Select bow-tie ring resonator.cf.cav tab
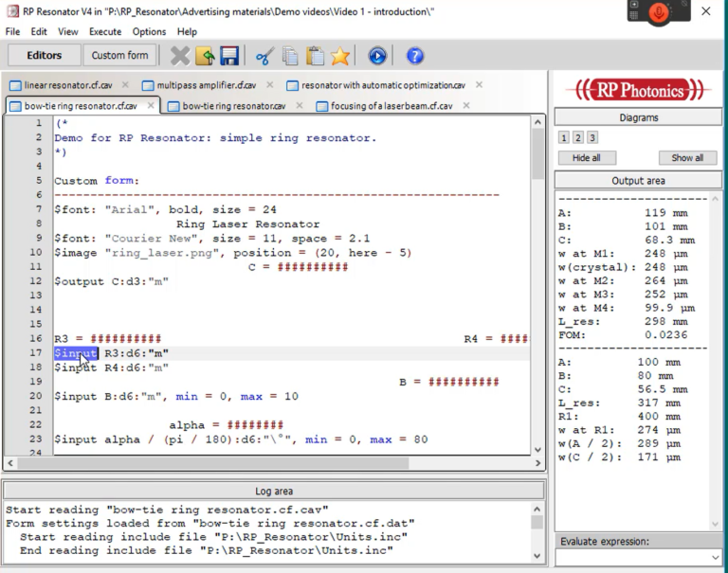Screen dimensions: 728x573 pyautogui.click(x=81, y=106)
